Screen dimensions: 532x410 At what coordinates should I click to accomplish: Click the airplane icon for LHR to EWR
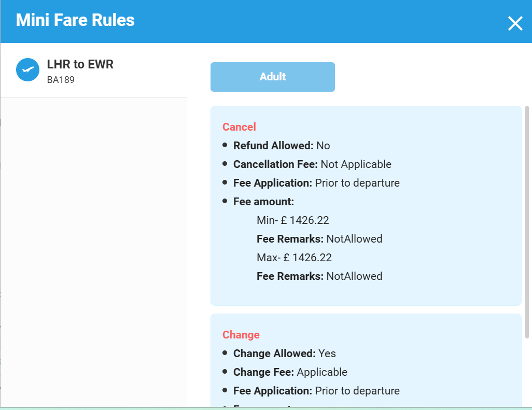tap(28, 70)
